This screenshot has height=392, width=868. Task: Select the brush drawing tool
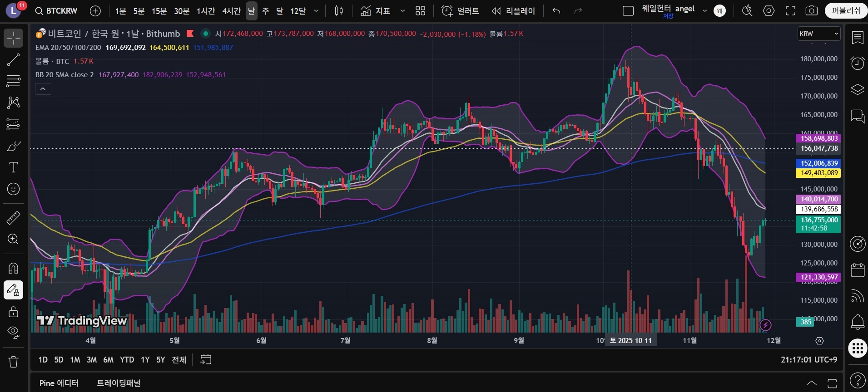[14, 146]
